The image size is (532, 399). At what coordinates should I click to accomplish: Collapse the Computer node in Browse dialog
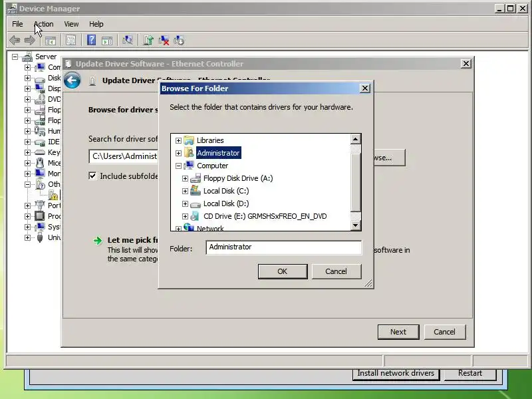click(x=178, y=166)
